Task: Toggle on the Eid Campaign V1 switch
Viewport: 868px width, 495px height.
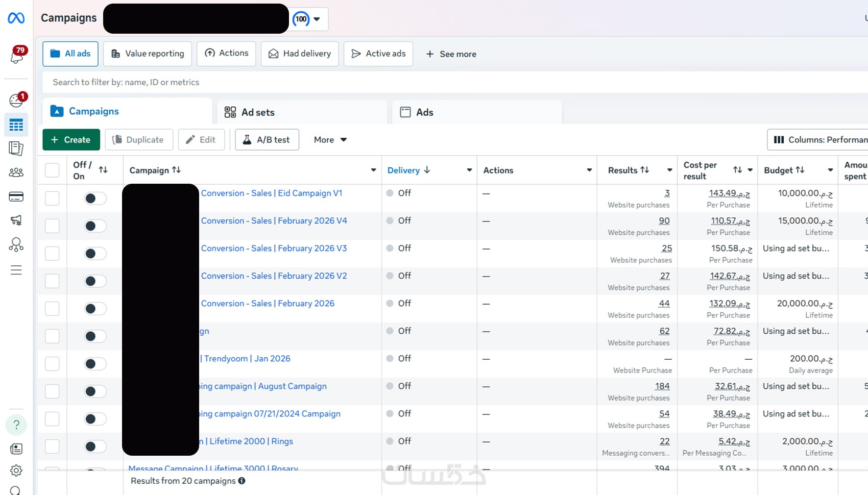Action: pos(95,198)
